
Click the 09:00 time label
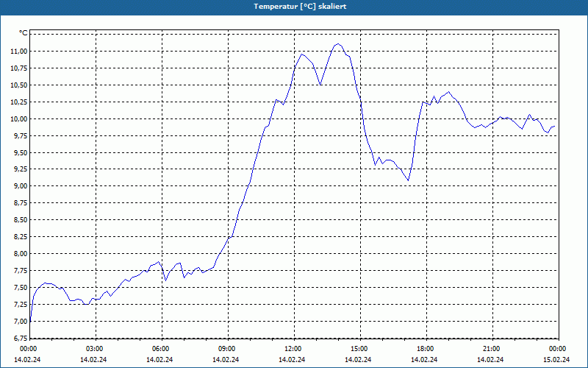point(228,349)
